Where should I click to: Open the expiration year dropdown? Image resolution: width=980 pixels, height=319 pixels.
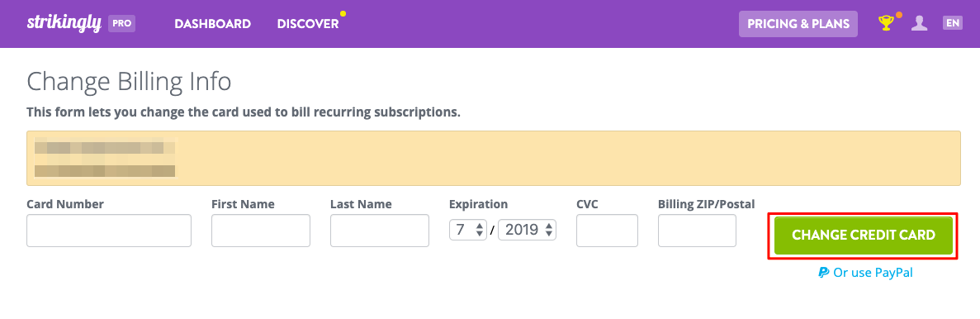pos(528,230)
